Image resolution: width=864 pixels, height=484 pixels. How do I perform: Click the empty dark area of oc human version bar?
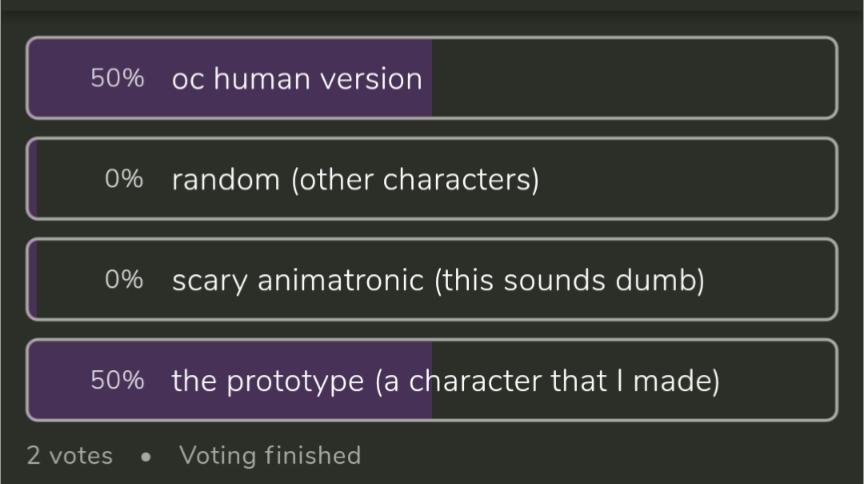tap(634, 78)
